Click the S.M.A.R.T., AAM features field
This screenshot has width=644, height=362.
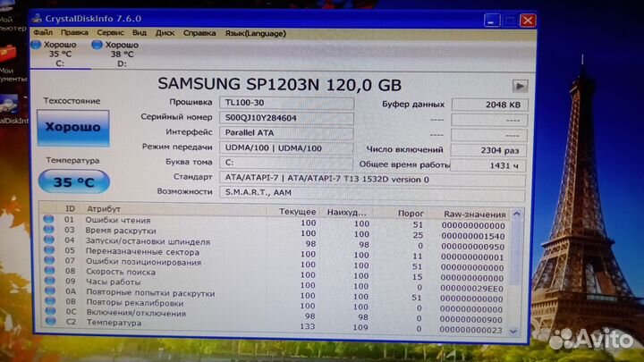[372, 192]
